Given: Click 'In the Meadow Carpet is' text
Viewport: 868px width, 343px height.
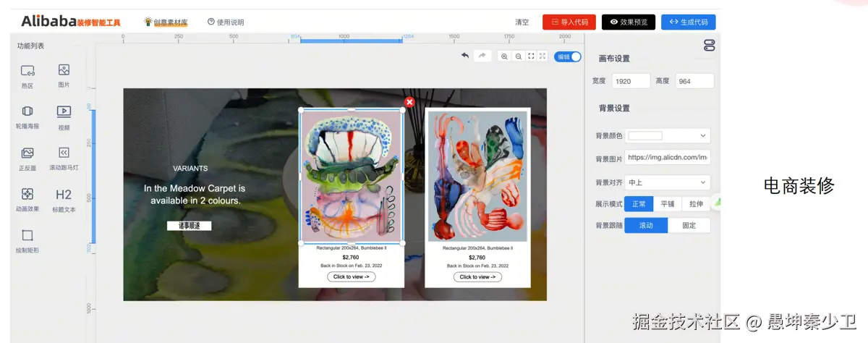Looking at the screenshot, I should pos(195,188).
